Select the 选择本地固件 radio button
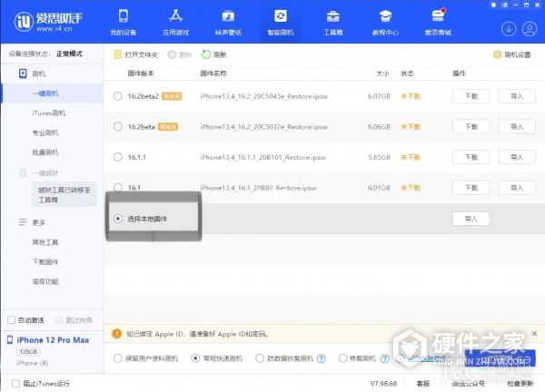The height and width of the screenshot is (392, 545). 118,219
